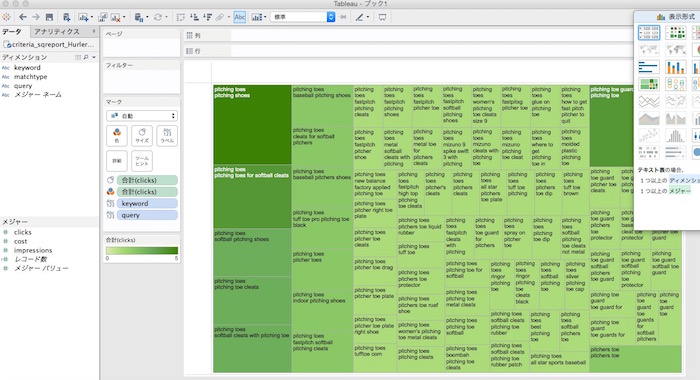This screenshot has width=700, height=380.
Task: Select the clicks measure
Action: tap(23, 232)
